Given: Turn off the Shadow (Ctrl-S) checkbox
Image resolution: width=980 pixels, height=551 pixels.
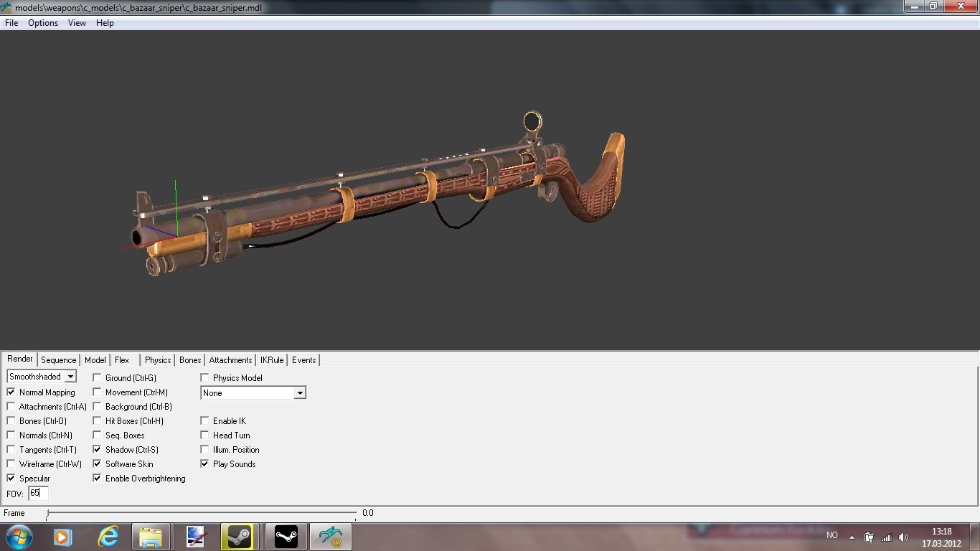Looking at the screenshot, I should (97, 450).
